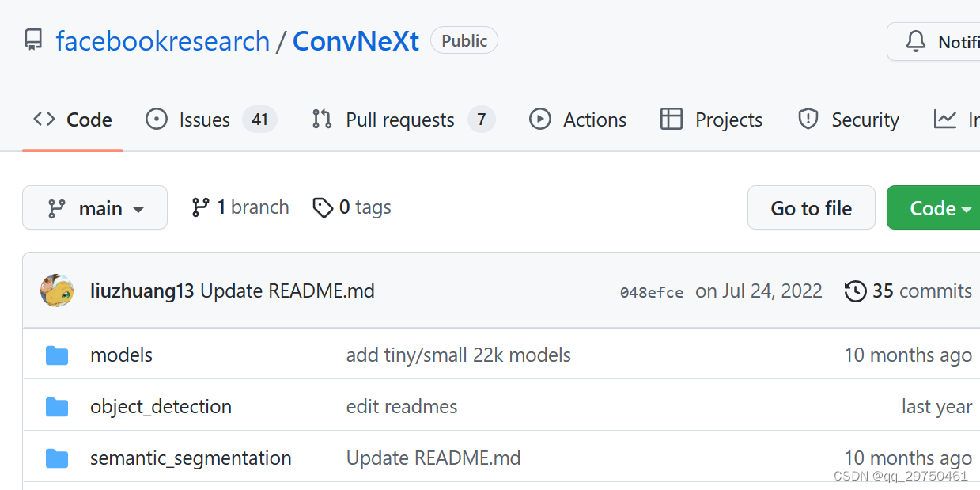Open the object_detection folder

point(161,407)
